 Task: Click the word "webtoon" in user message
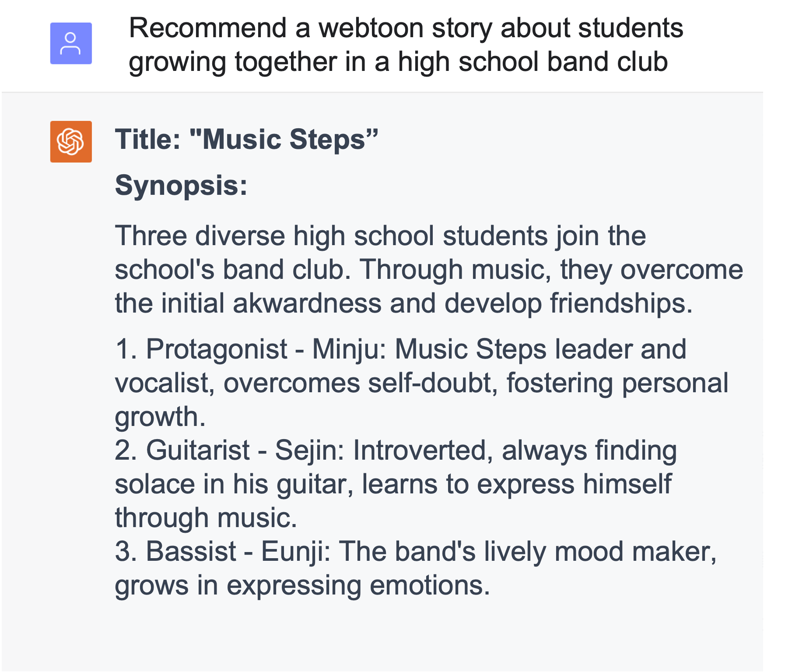tap(371, 28)
